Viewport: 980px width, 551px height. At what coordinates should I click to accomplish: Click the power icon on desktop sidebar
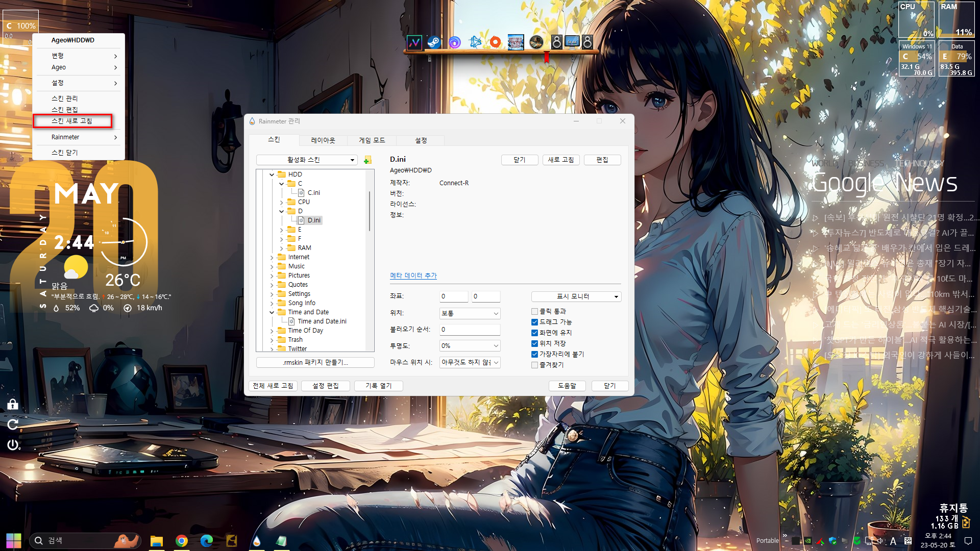point(13,445)
